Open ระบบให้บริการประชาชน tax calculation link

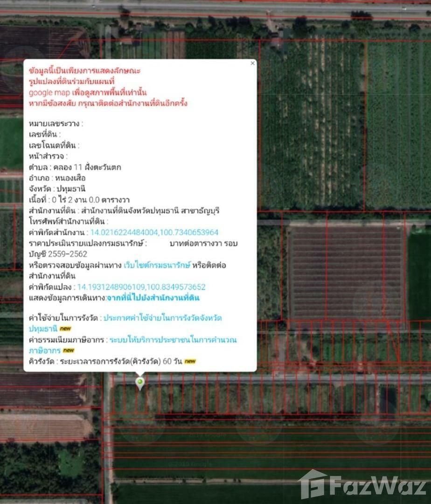pyautogui.click(x=173, y=339)
